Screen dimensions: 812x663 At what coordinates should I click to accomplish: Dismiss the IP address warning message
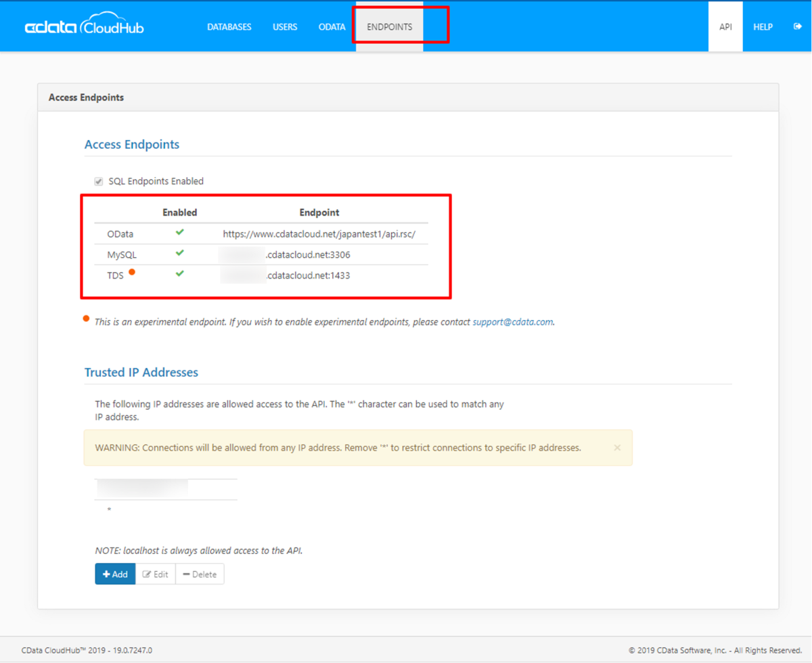617,448
